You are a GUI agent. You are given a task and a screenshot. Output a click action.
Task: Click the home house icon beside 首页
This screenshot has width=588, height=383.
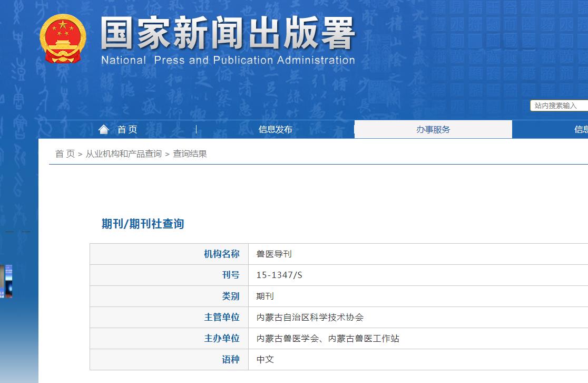point(103,128)
